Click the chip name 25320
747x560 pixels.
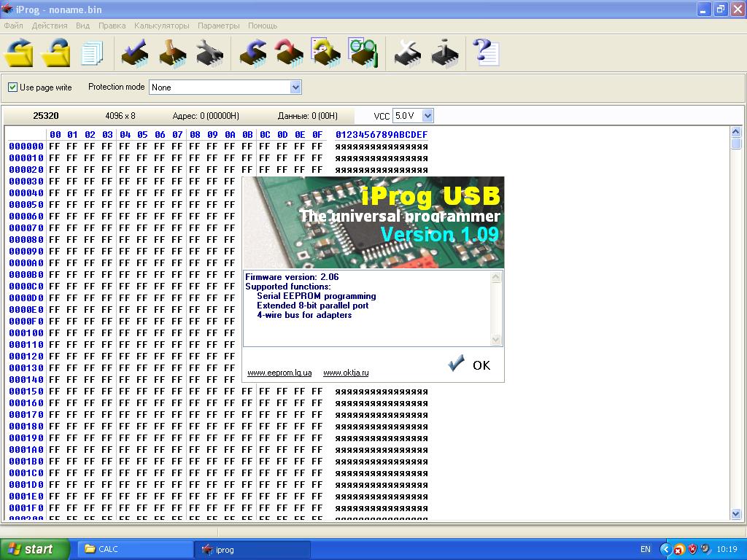tap(46, 116)
